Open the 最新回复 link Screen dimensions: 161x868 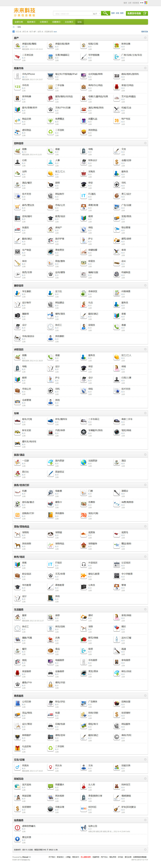click(145, 32)
